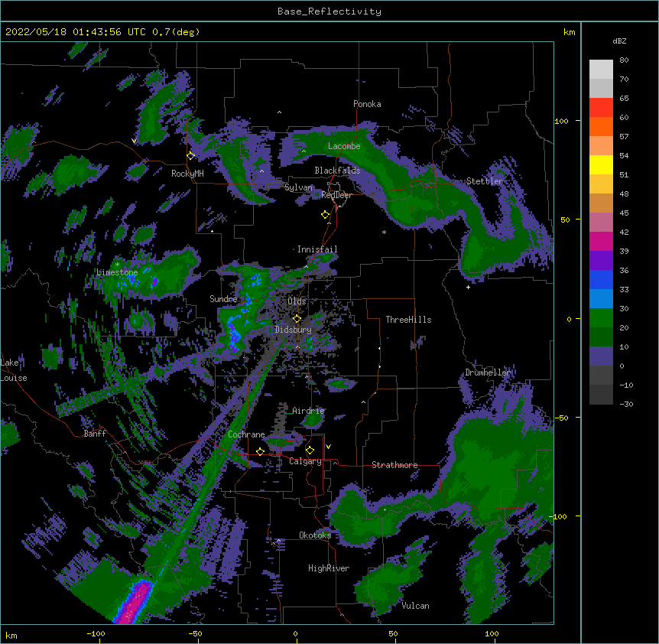Click the Blackfalds city label
The width and height of the screenshot is (659, 644).
click(x=337, y=171)
